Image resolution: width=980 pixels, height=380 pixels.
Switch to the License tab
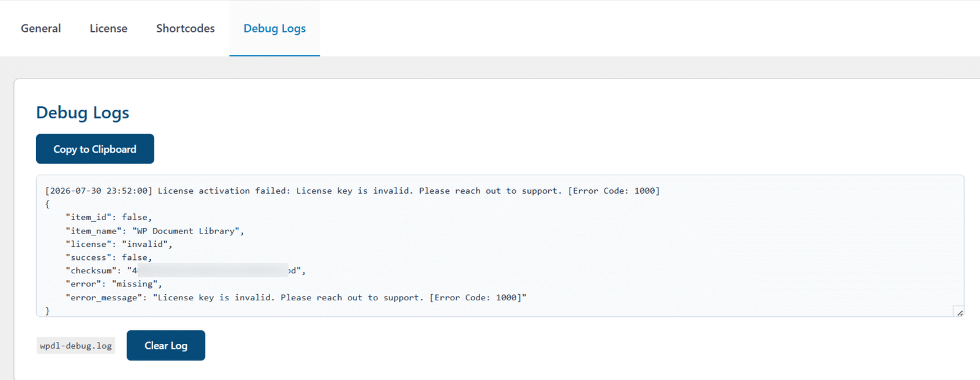[108, 28]
